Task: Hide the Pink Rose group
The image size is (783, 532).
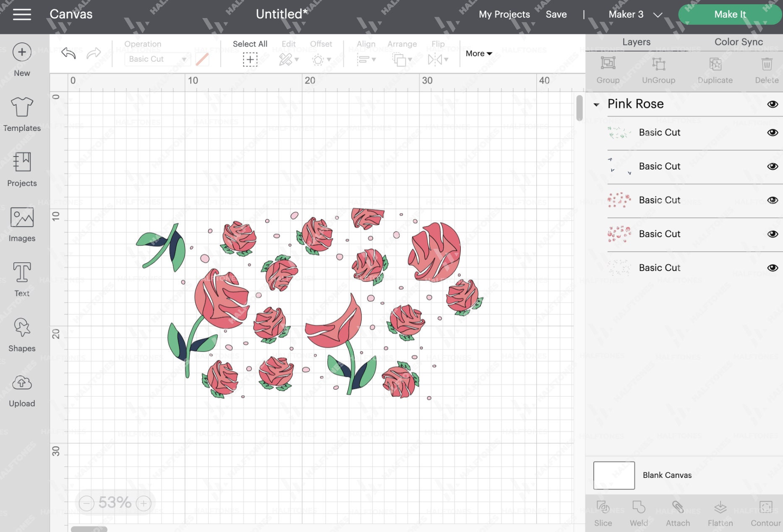Action: tap(773, 104)
